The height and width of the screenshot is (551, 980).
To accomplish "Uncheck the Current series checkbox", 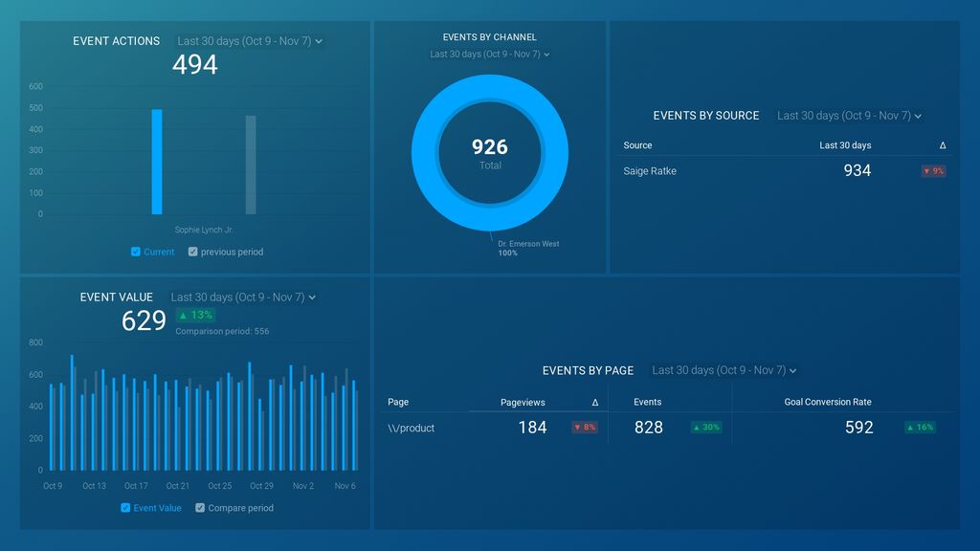I will point(136,252).
